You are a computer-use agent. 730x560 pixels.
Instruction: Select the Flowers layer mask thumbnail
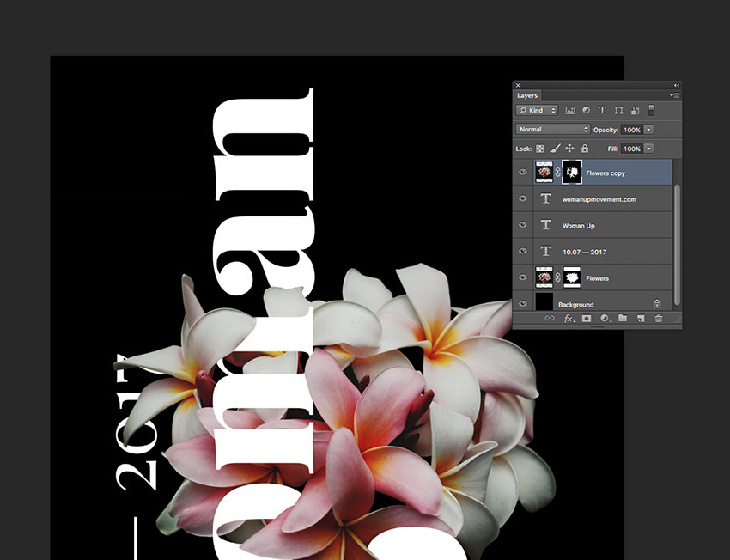pyautogui.click(x=572, y=278)
